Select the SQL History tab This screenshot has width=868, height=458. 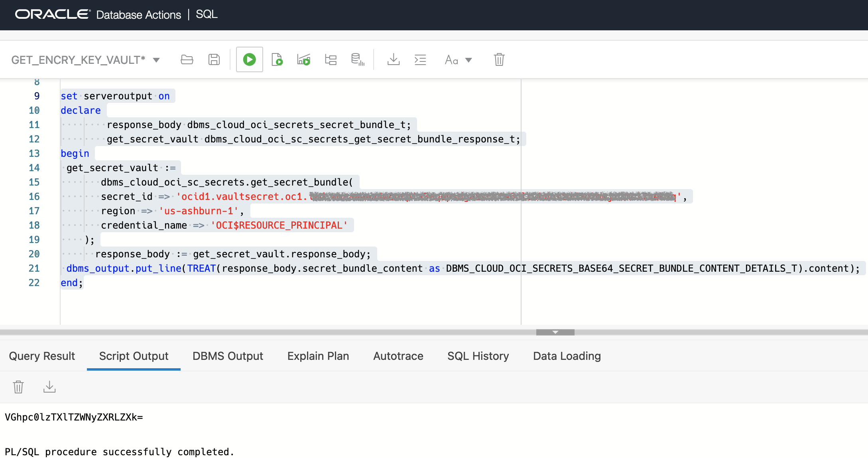[x=478, y=356]
